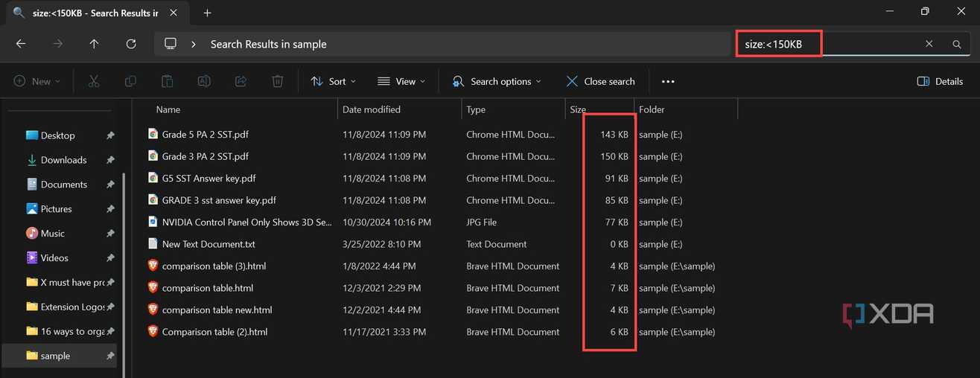Click the Text Document type cell

[x=496, y=244]
